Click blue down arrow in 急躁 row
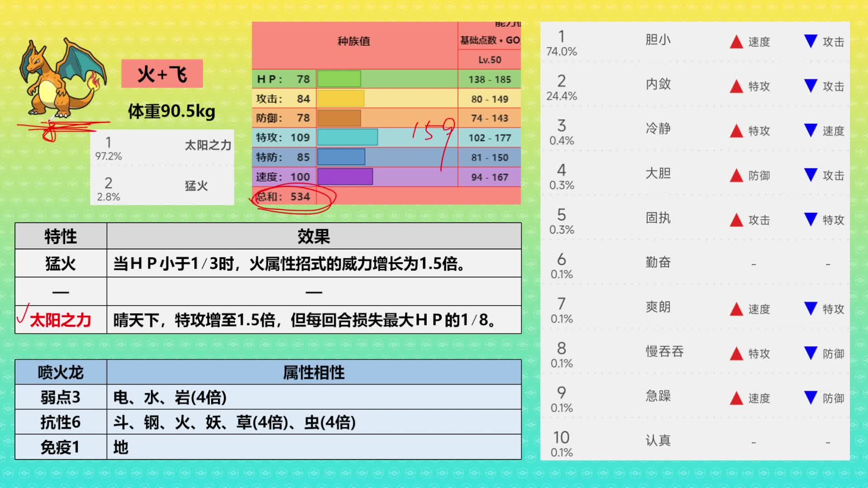 [x=811, y=398]
